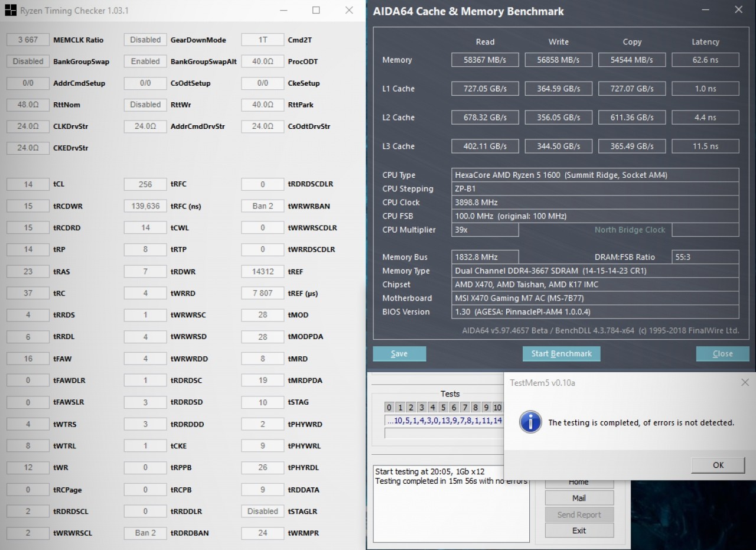Viewport: 756px width, 550px height.
Task: Click the tFAW value '16'
Action: tap(28, 359)
